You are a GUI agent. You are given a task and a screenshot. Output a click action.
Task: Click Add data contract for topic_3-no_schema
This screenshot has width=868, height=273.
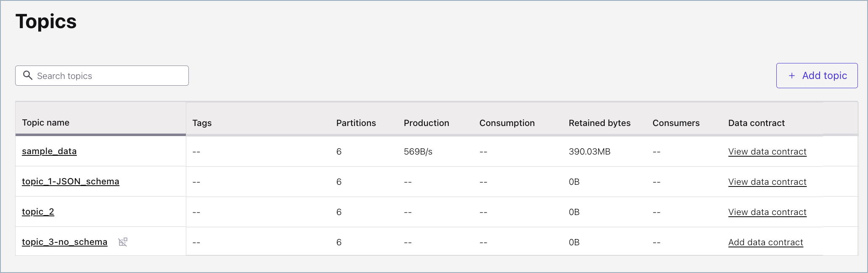click(765, 242)
